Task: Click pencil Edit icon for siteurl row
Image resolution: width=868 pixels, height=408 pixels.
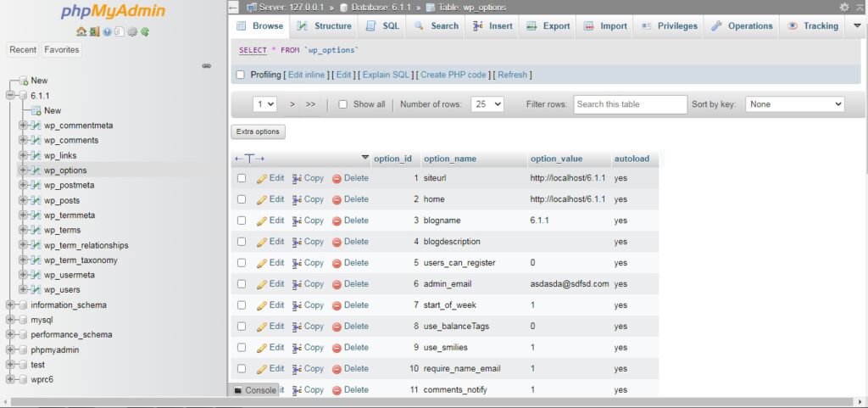Action: pos(262,179)
